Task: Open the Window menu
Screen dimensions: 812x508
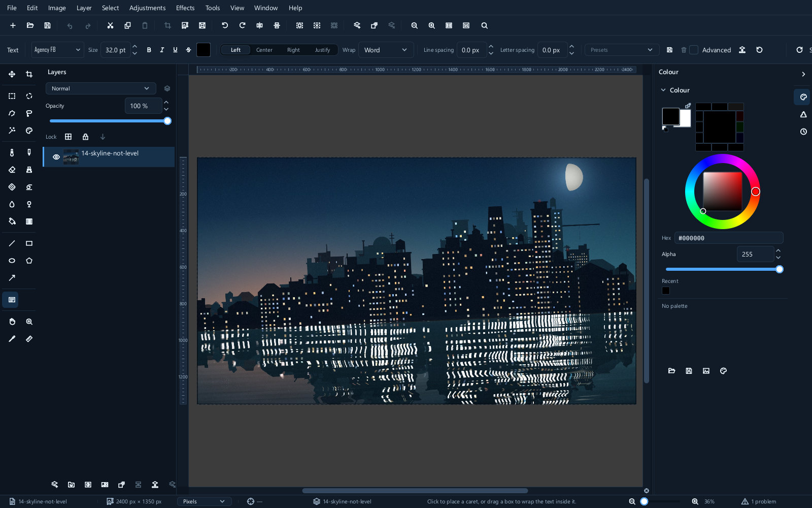Action: 266,8
